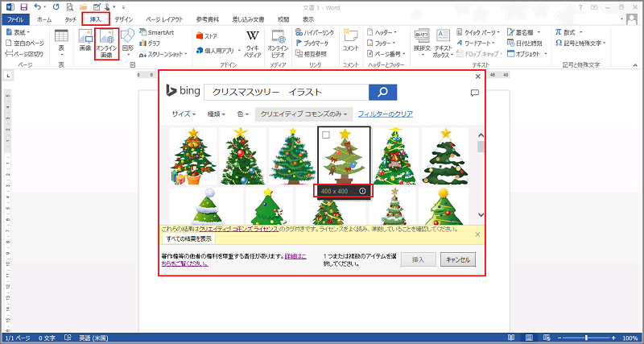Select the first Christmas tree thumbnail with presents

click(192, 156)
